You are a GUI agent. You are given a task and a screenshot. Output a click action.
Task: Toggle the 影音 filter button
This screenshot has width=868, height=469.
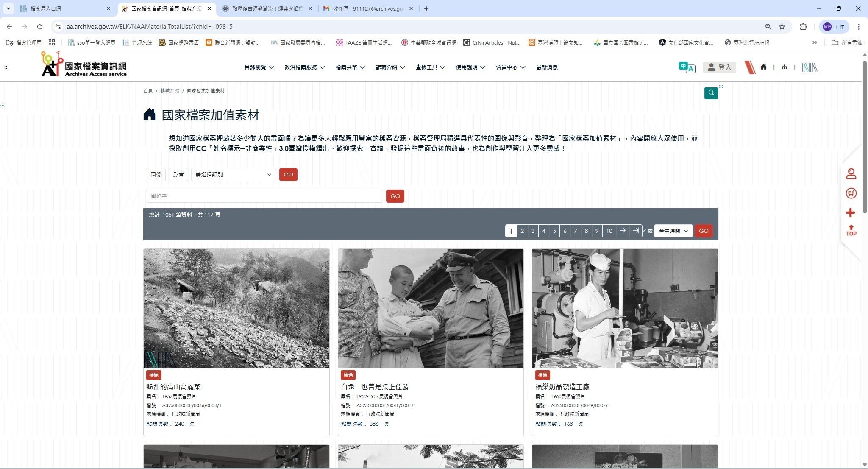[x=178, y=174]
